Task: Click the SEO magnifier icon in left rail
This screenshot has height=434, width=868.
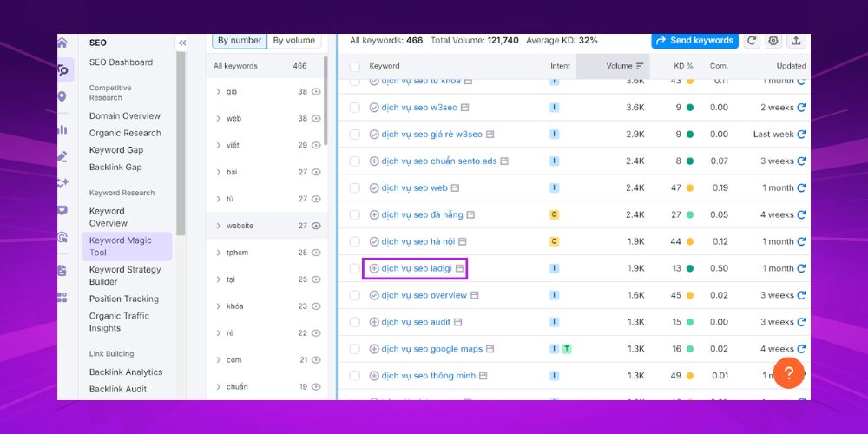Action: point(63,69)
